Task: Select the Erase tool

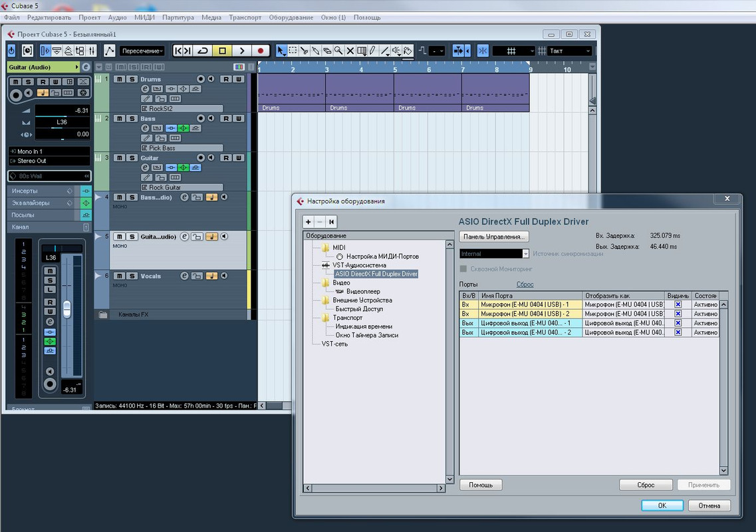Action: pos(327,51)
